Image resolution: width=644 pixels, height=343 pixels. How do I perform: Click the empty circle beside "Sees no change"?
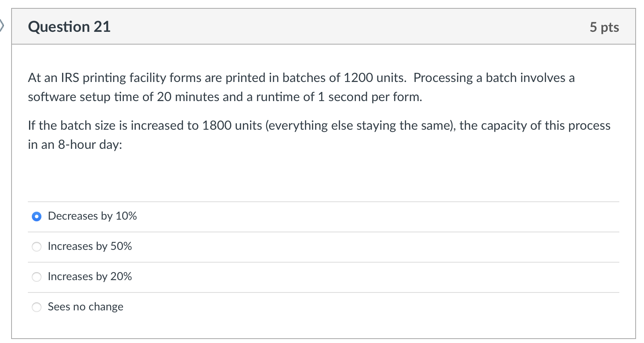(x=36, y=307)
